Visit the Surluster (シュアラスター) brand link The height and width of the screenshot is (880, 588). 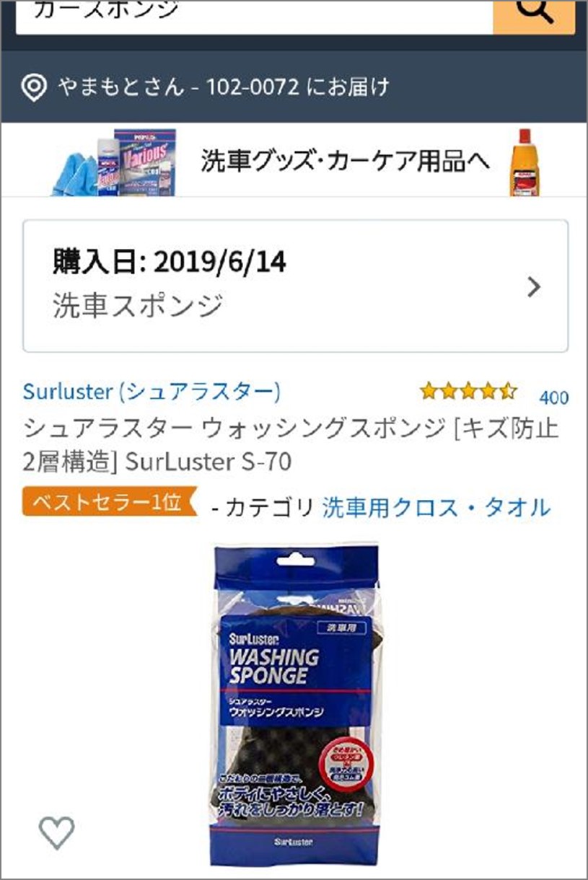(152, 392)
